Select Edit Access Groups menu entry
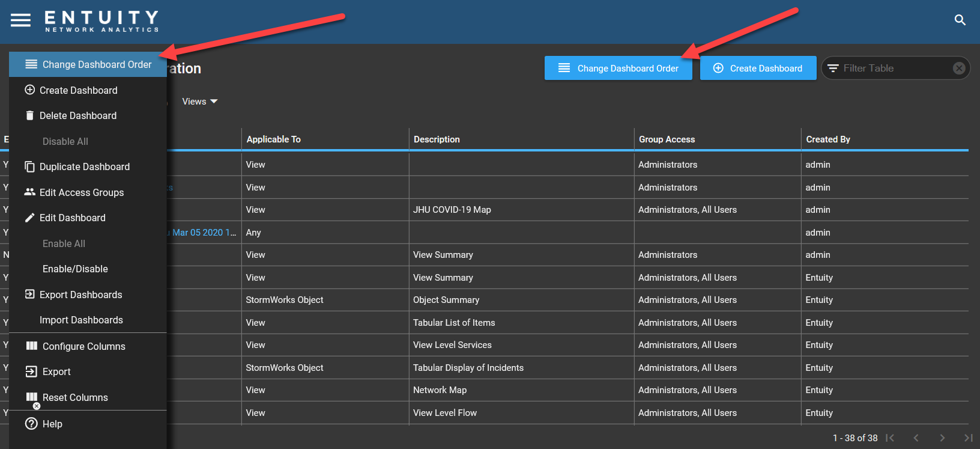Screen dimensions: 980x449 click(x=88, y=192)
